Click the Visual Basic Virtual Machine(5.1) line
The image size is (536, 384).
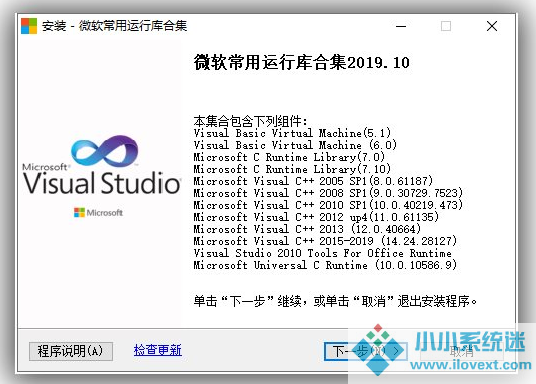point(292,133)
